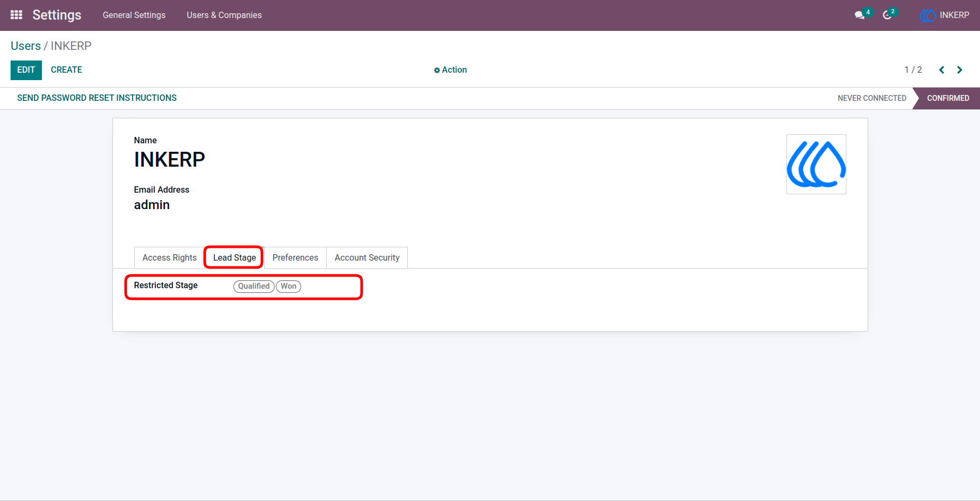Go to previous user record arrow
The image size is (980, 501).
942,70
